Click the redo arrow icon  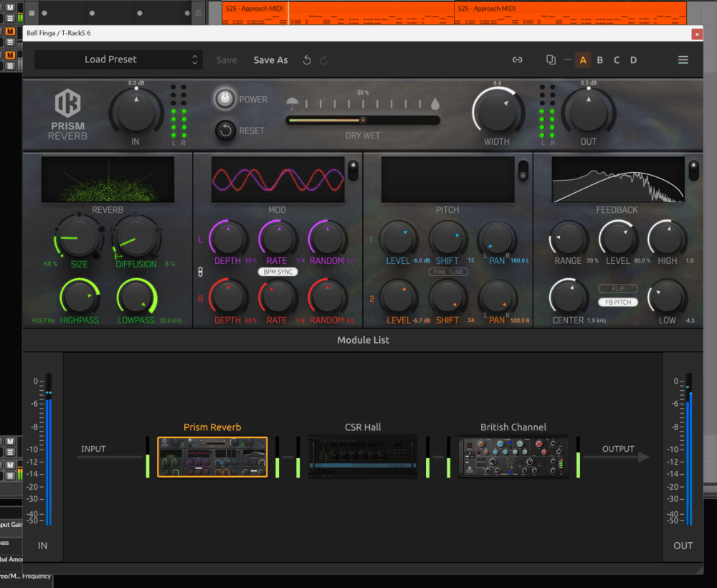324,60
